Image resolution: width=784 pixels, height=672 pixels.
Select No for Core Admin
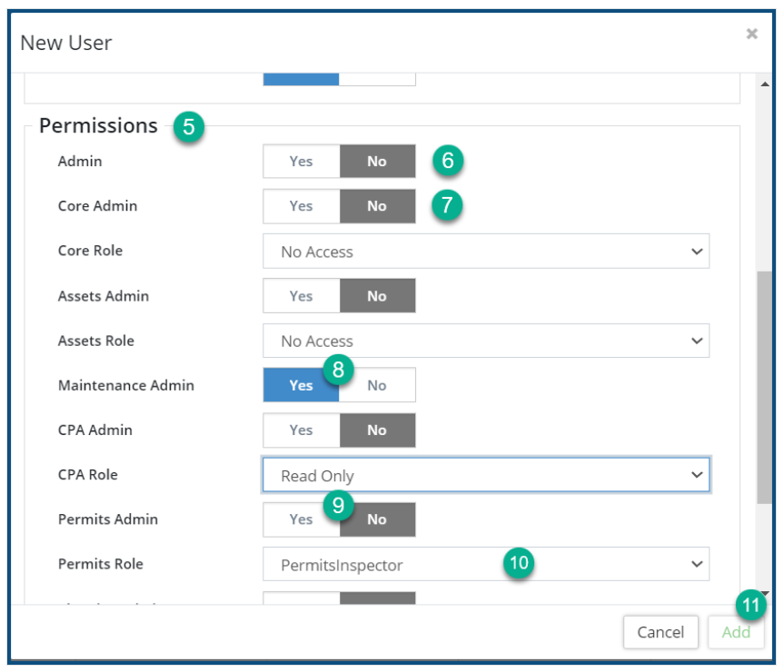[x=377, y=206]
